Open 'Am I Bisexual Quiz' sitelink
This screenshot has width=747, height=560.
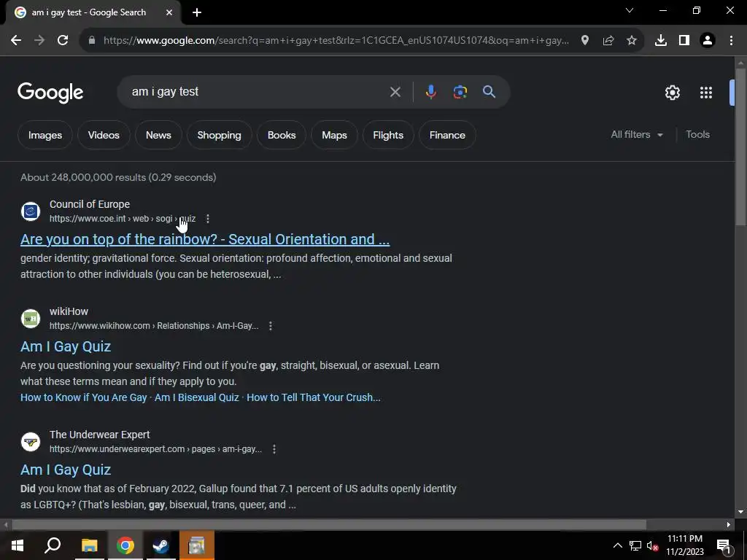click(x=197, y=397)
